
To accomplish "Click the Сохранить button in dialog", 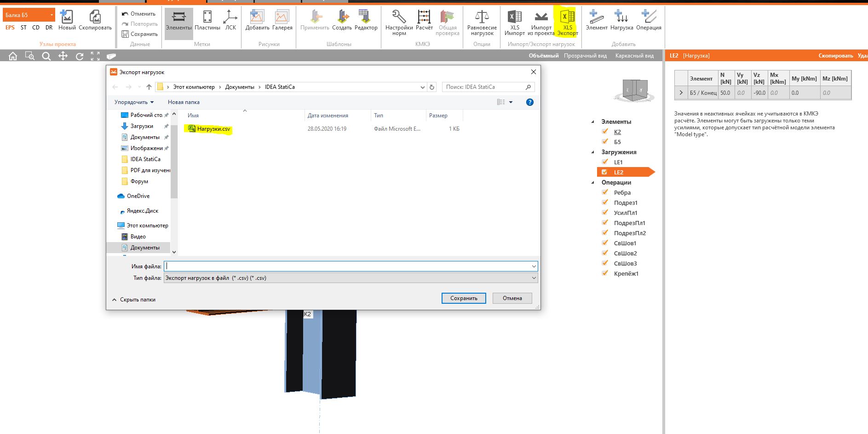I will (x=463, y=298).
